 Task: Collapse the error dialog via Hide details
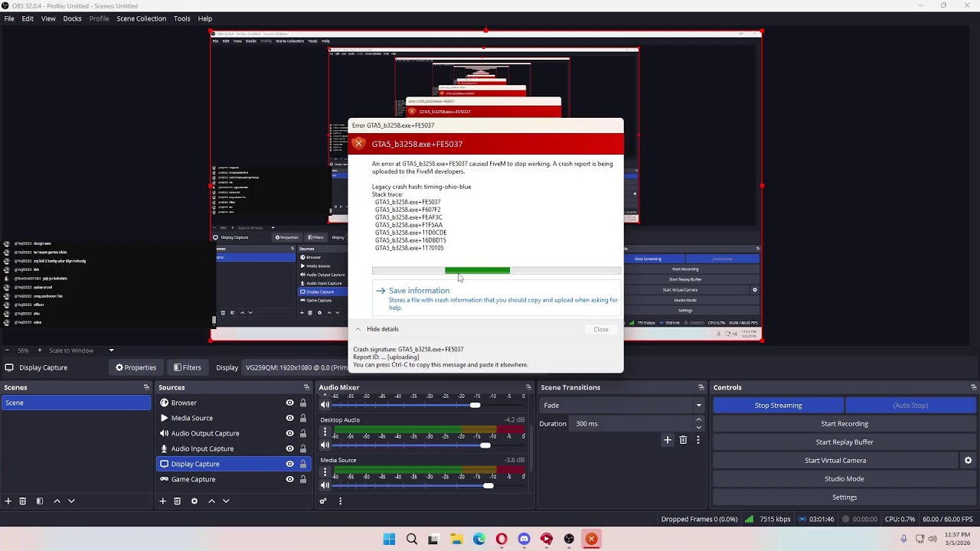click(x=377, y=329)
